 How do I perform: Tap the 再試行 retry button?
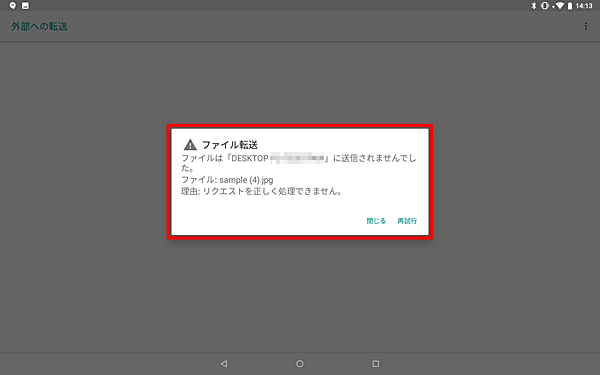(x=407, y=221)
